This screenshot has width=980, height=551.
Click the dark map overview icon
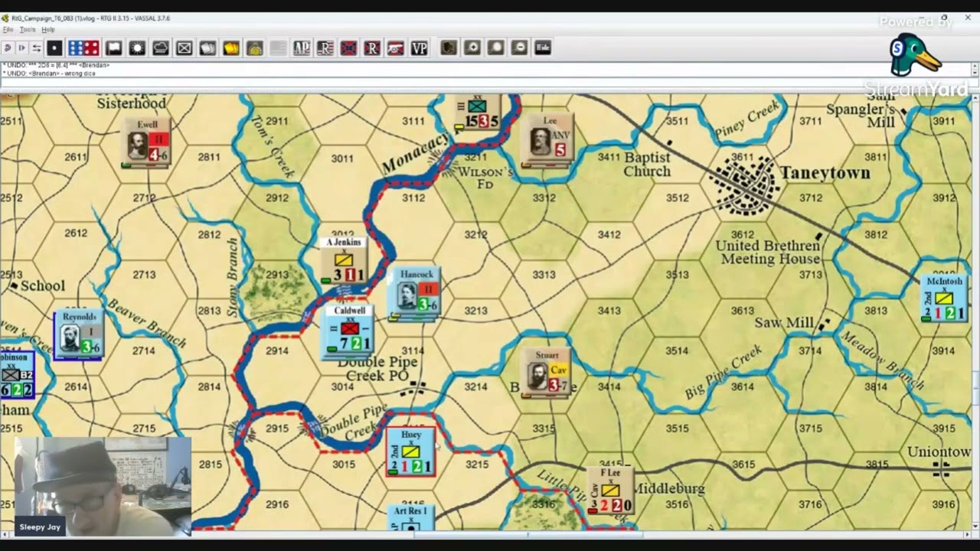pyautogui.click(x=449, y=48)
